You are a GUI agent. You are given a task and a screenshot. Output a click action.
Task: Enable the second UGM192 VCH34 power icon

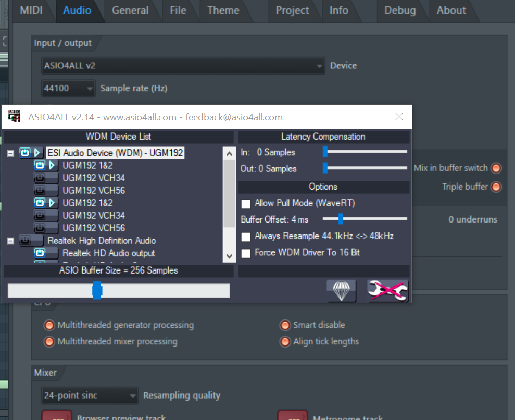pos(40,215)
